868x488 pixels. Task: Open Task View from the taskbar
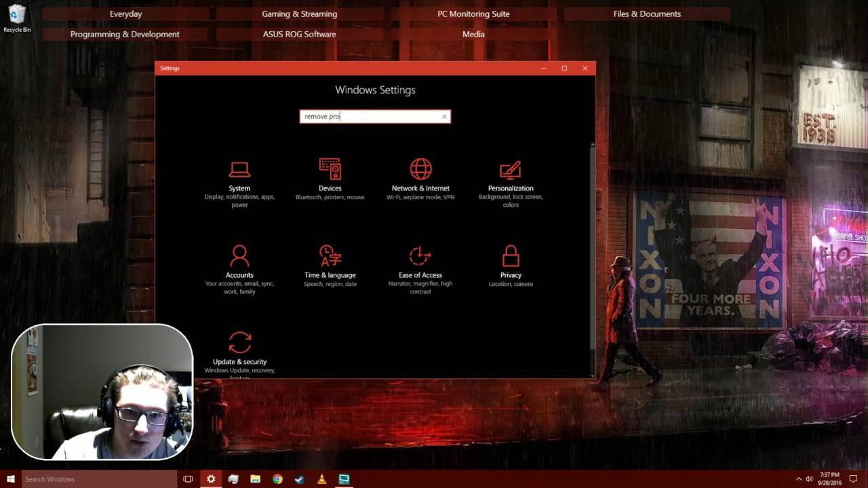(188, 479)
